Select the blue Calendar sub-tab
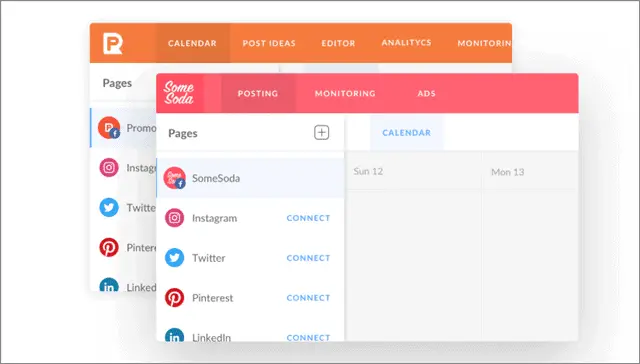This screenshot has width=640, height=364. [407, 133]
